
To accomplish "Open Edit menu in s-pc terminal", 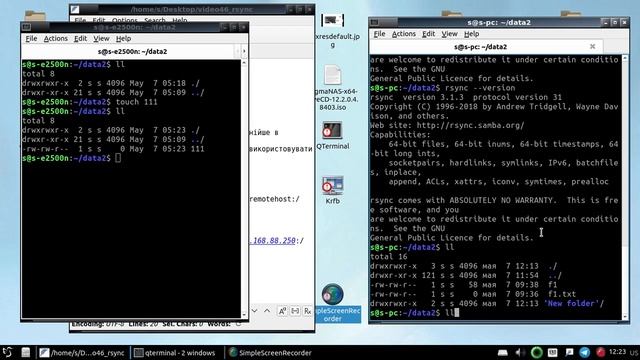I will pos(428,34).
